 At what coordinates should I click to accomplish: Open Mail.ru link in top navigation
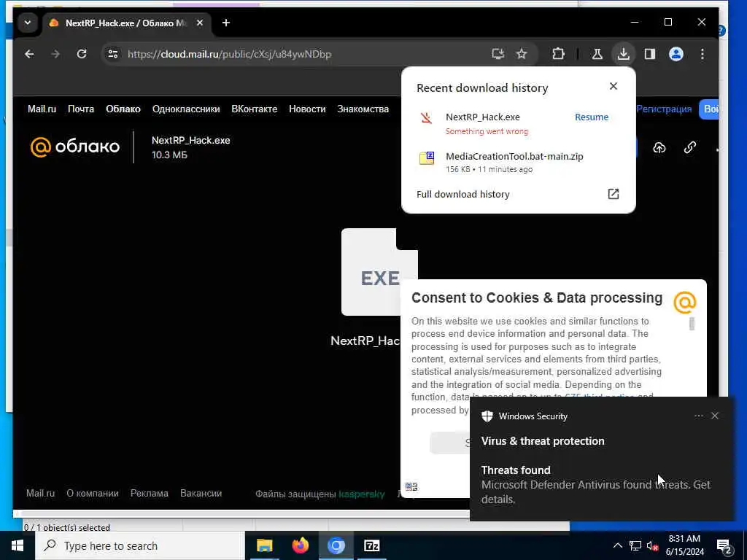click(x=42, y=109)
